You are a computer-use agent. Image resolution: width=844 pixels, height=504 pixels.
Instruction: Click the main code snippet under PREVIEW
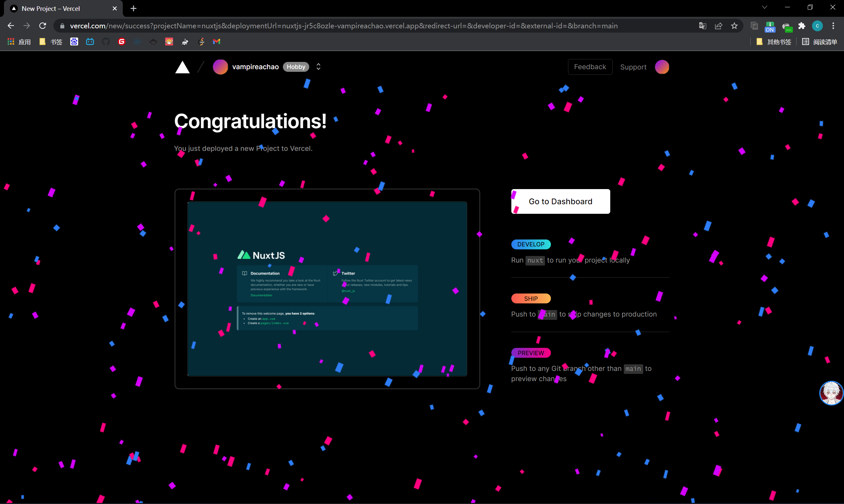pos(633,369)
